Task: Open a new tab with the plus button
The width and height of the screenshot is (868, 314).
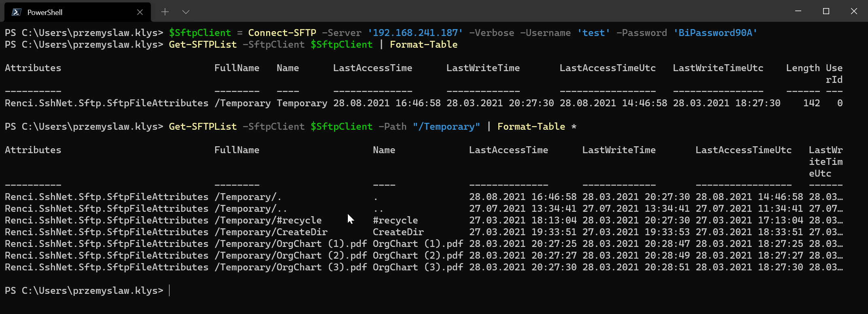Action: pos(165,12)
